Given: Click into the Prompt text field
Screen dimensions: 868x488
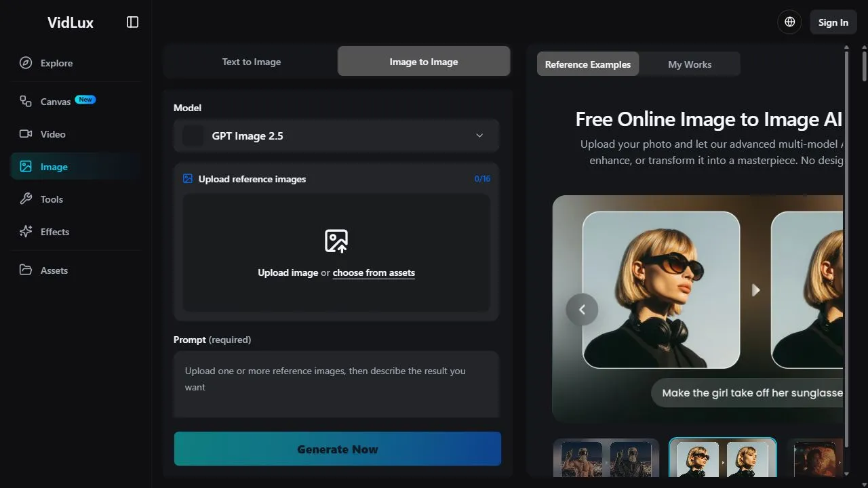Looking at the screenshot, I should click(336, 384).
